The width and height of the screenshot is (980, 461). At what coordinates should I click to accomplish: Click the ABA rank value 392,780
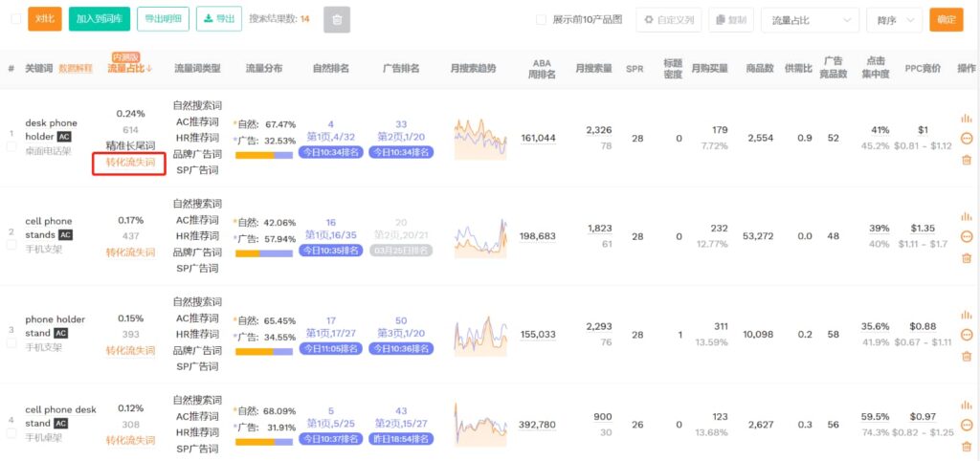click(538, 425)
